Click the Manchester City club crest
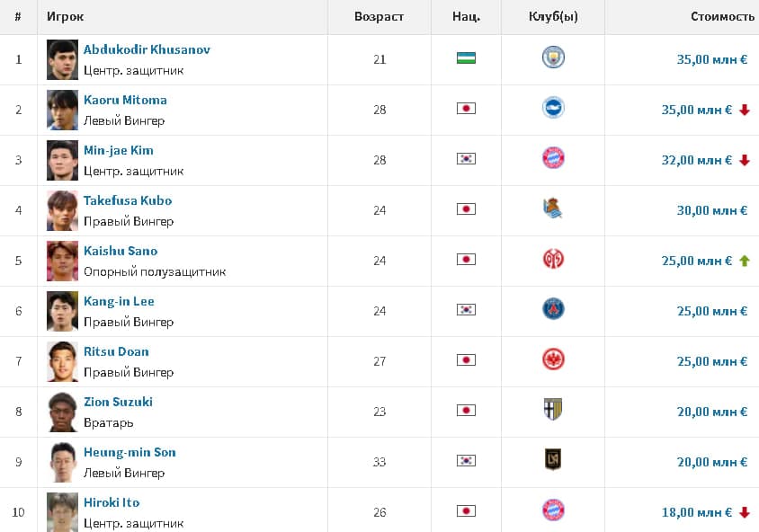 click(553, 58)
